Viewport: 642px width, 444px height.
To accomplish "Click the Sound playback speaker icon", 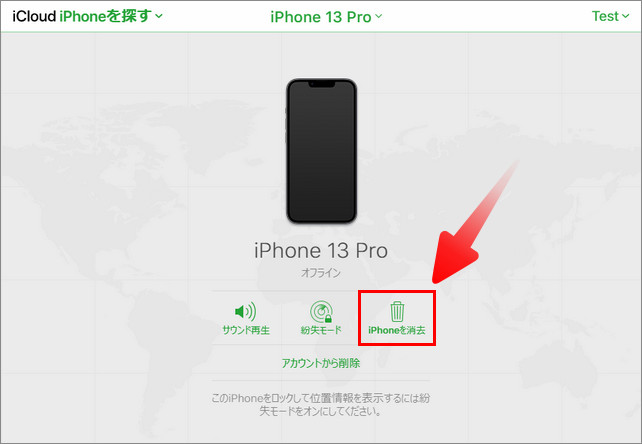I will (x=245, y=312).
